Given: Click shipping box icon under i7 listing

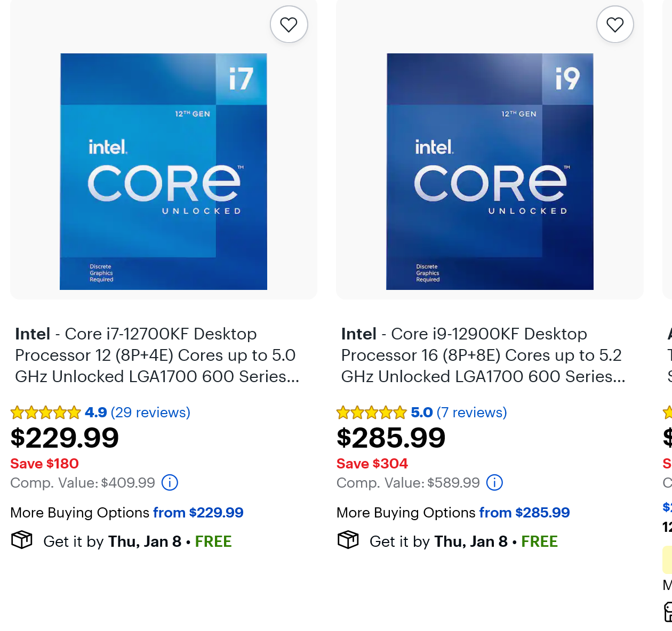Looking at the screenshot, I should point(22,540).
